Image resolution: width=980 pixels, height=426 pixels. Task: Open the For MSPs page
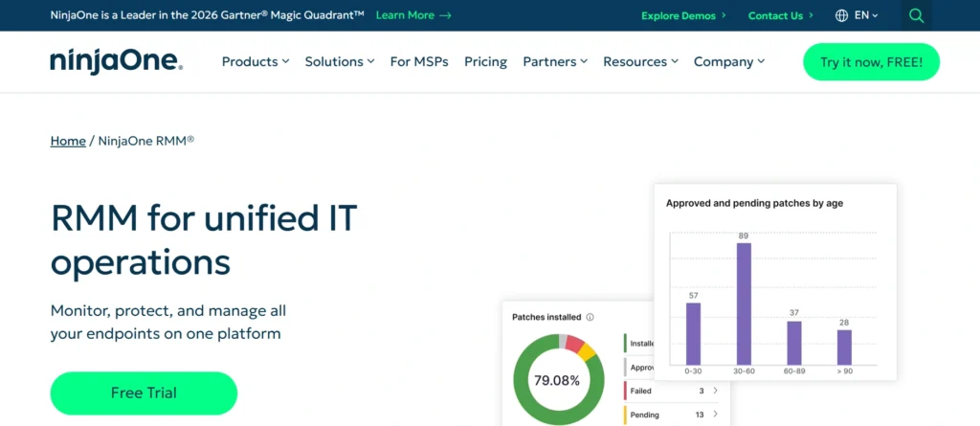point(419,61)
